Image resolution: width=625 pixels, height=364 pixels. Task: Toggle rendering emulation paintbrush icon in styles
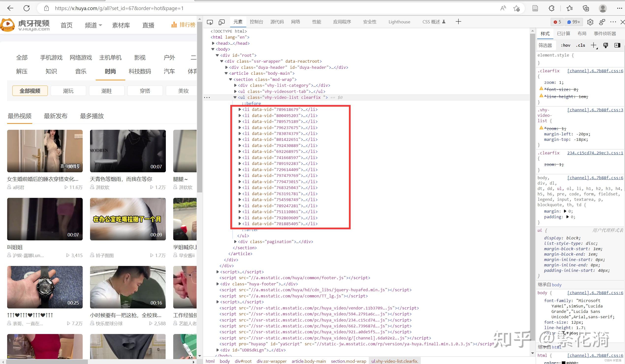pos(606,45)
